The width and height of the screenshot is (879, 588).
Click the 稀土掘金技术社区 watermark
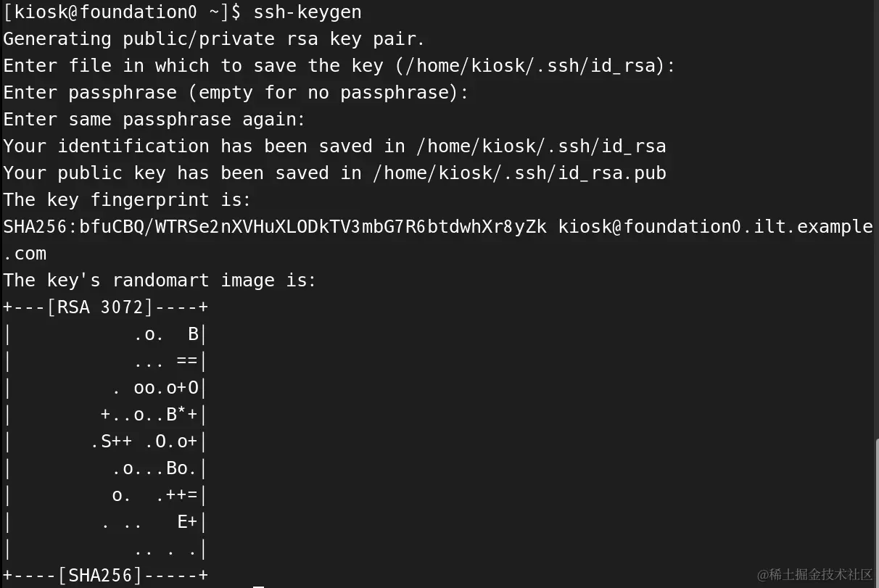point(814,575)
